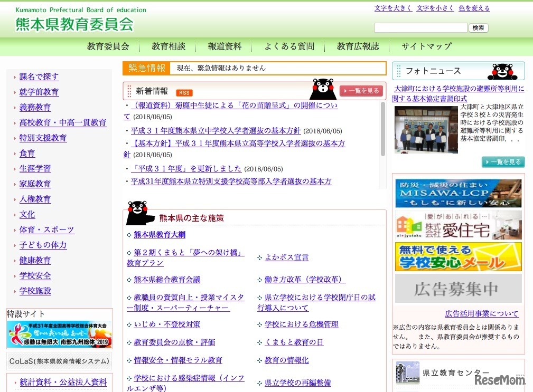Viewport: 533px width, 392px height.
Task: Click the 検索 search button
Action: [x=478, y=27]
